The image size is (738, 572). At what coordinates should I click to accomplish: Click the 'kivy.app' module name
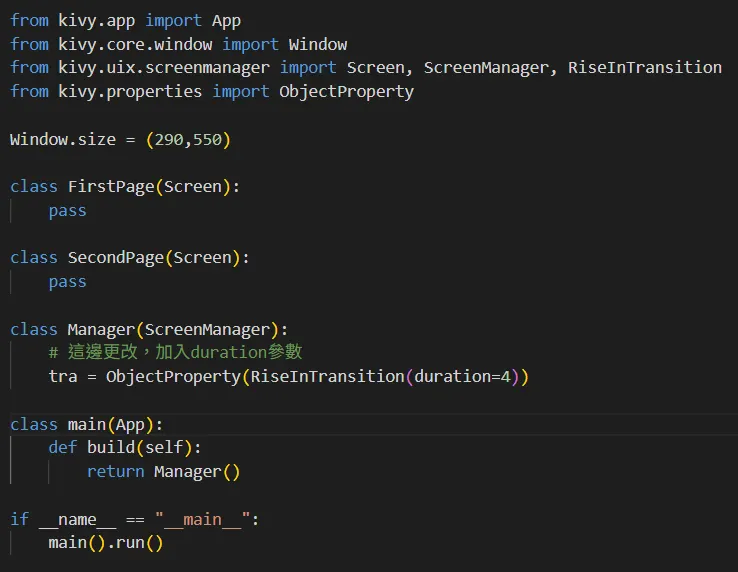96,21
